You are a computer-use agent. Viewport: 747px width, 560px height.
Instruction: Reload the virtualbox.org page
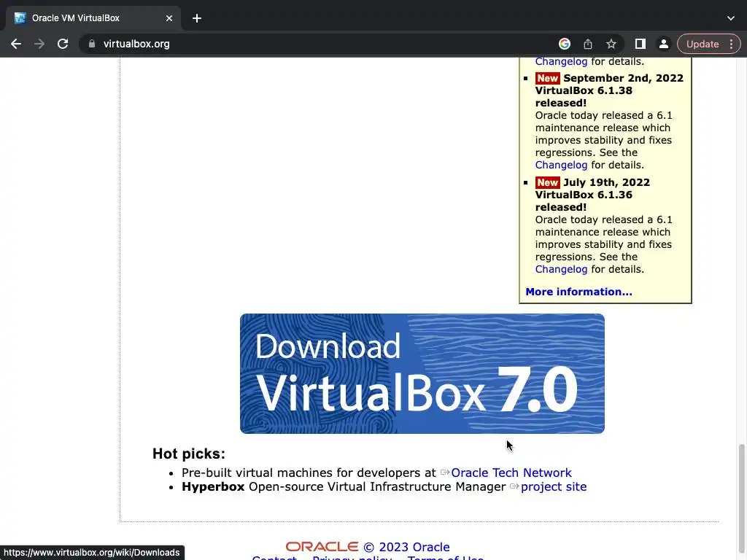coord(63,44)
